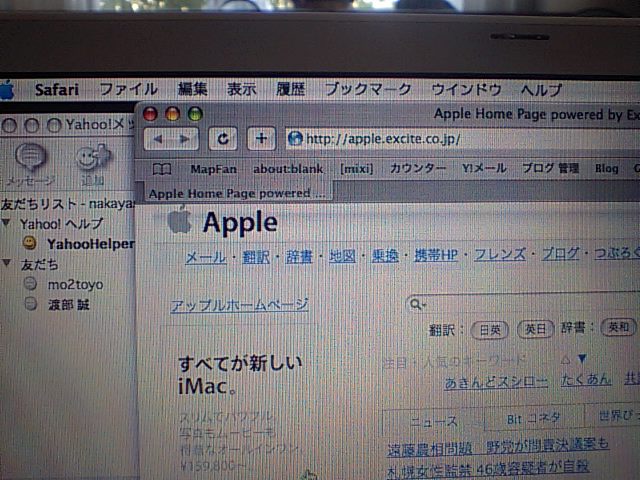The image size is (640, 480).
Task: Open the カウンター bookmark
Action: (417, 169)
